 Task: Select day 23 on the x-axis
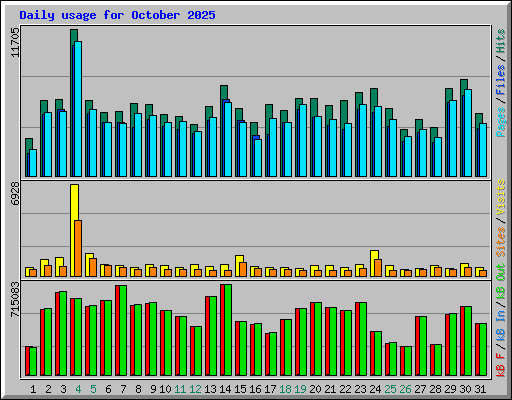click(360, 389)
